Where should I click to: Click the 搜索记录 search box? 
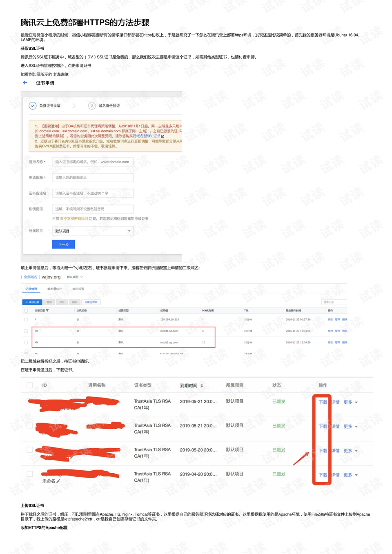point(334,302)
